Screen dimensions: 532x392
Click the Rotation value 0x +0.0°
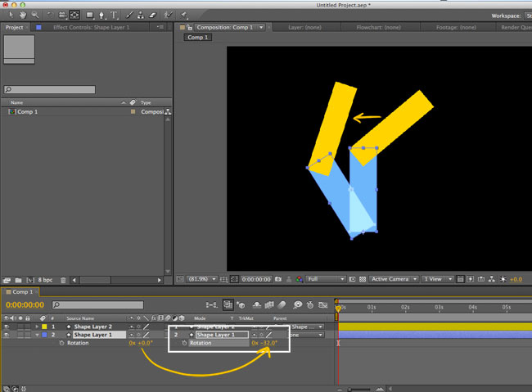[141, 343]
